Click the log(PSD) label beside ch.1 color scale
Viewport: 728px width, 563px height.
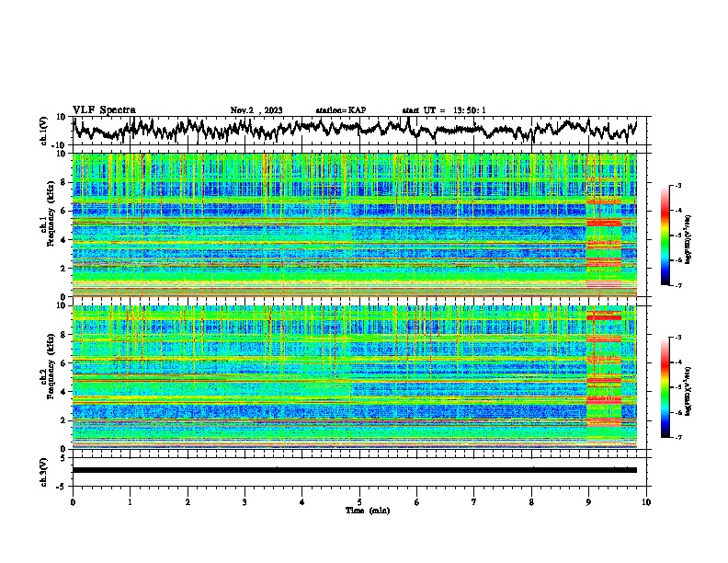pos(688,240)
